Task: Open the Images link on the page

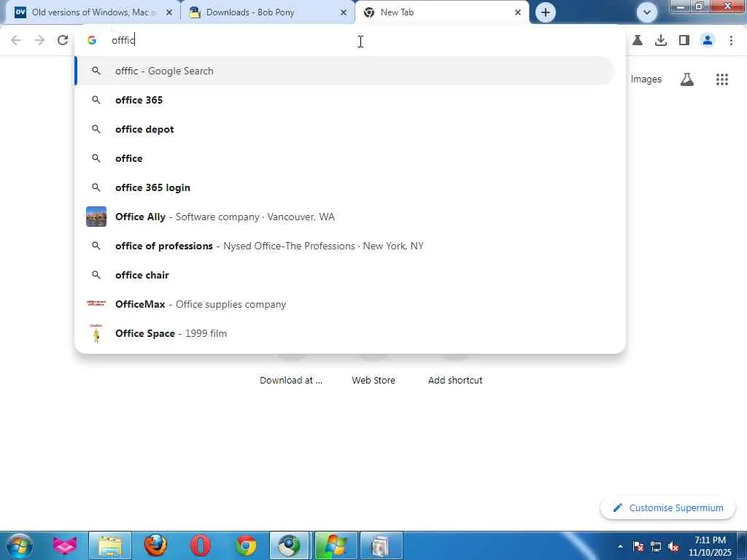Action: point(646,79)
